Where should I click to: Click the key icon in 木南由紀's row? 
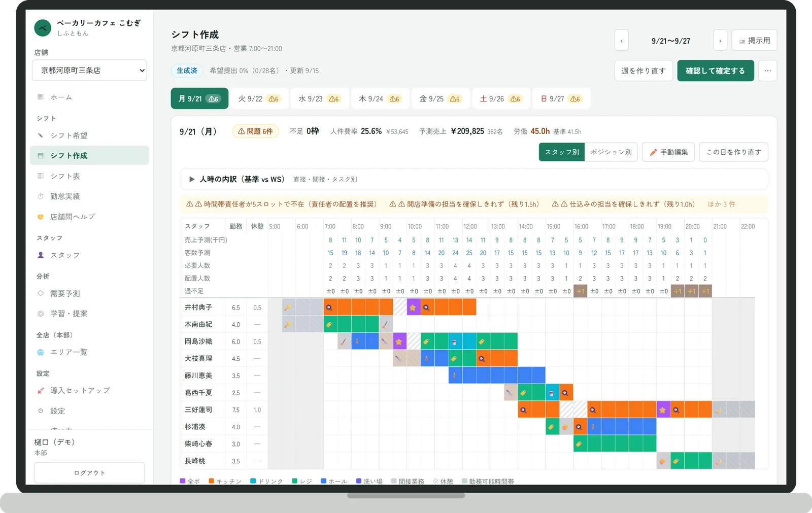click(287, 324)
